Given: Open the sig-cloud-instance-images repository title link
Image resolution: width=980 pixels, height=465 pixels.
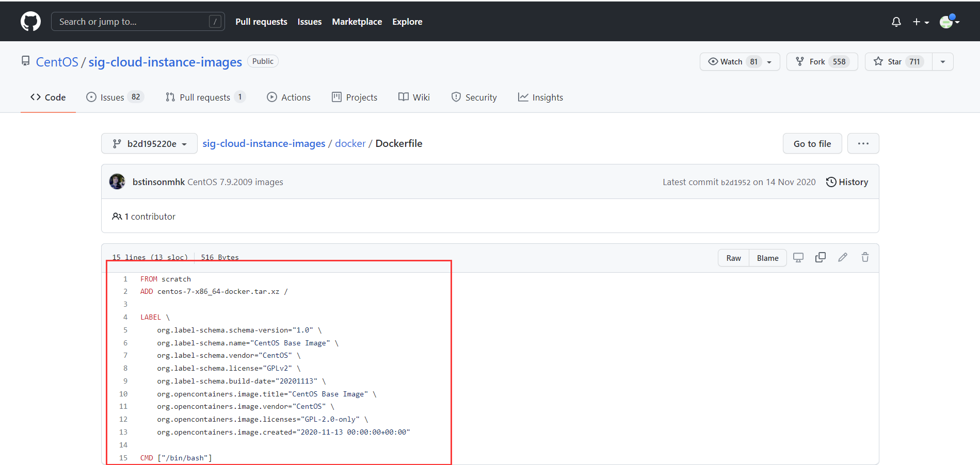Looking at the screenshot, I should 165,62.
